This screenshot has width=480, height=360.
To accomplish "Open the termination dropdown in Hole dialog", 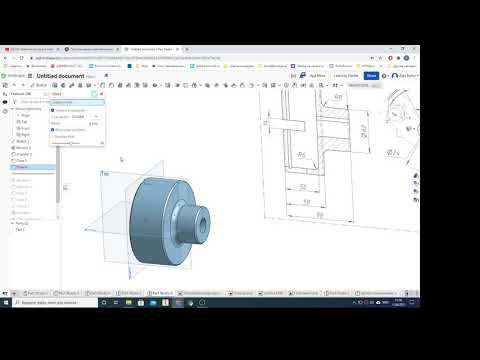I will click(85, 117).
